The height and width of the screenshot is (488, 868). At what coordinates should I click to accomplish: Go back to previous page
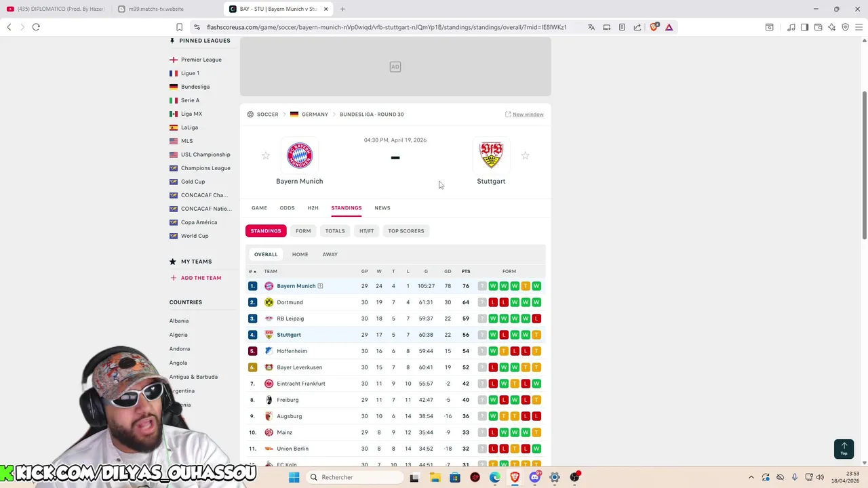9,27
